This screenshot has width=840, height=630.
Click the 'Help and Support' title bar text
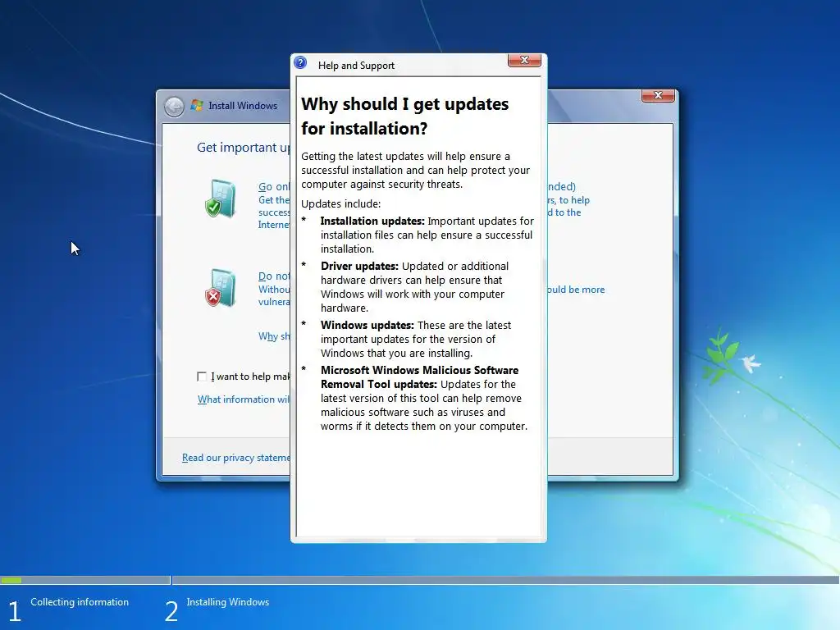[356, 66]
